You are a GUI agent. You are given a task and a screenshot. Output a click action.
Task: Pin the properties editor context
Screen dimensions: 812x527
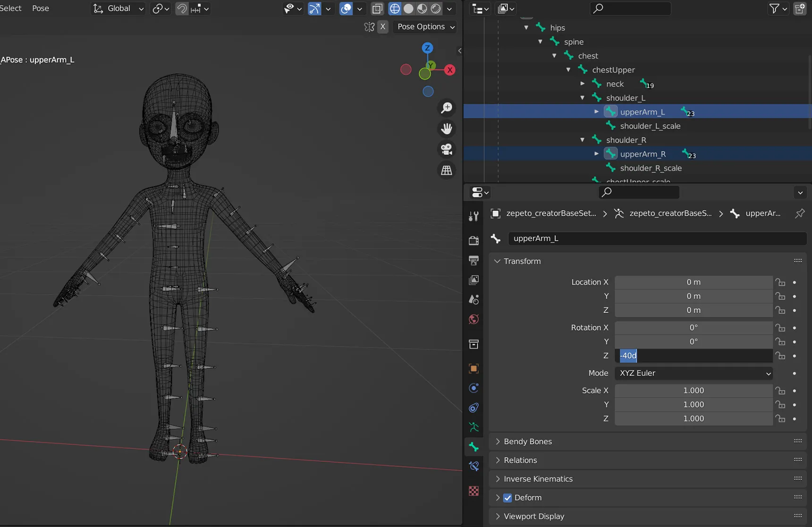click(x=800, y=213)
